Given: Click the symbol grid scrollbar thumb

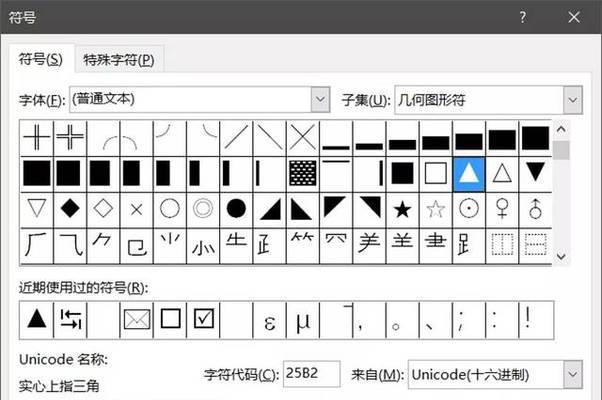Looking at the screenshot, I should pyautogui.click(x=561, y=150).
